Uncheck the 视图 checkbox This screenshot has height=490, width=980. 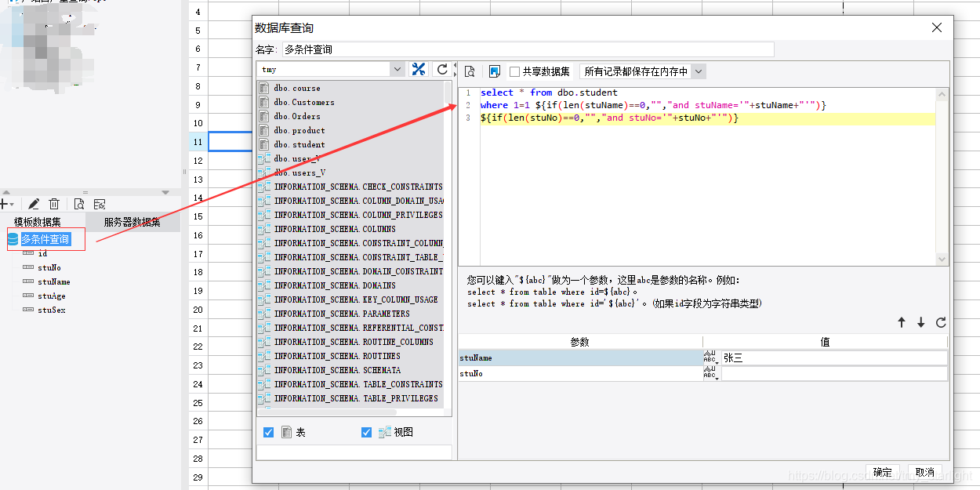pyautogui.click(x=366, y=432)
